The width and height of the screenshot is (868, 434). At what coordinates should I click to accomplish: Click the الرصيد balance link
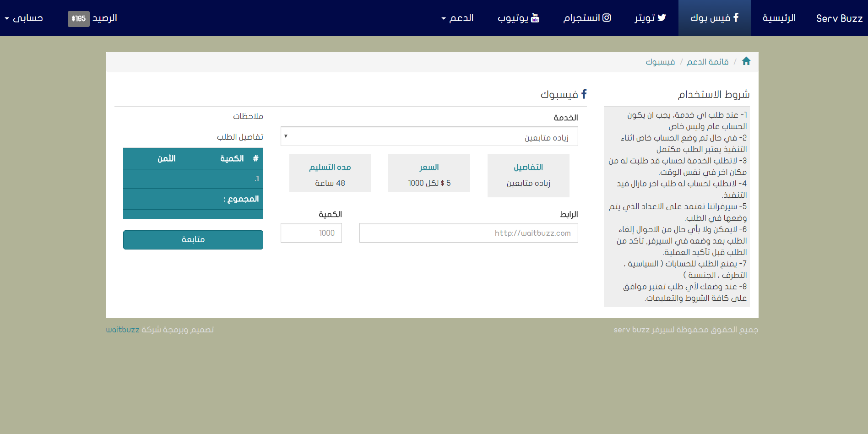[x=92, y=18]
